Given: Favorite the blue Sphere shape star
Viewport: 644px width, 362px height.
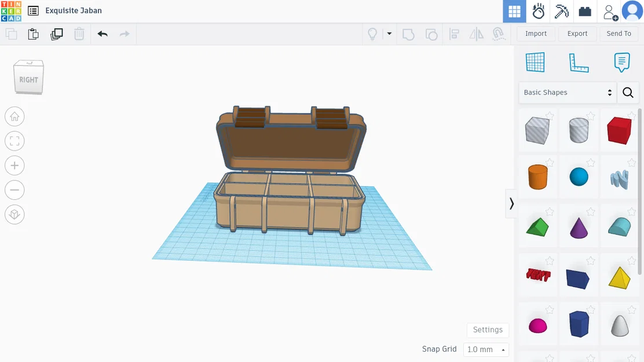Looking at the screenshot, I should (x=591, y=163).
